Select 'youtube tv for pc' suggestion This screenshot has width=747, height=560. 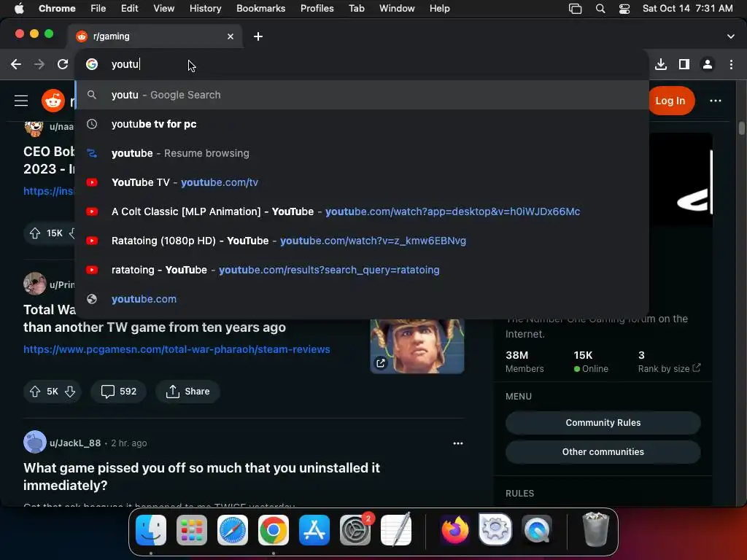coord(362,124)
